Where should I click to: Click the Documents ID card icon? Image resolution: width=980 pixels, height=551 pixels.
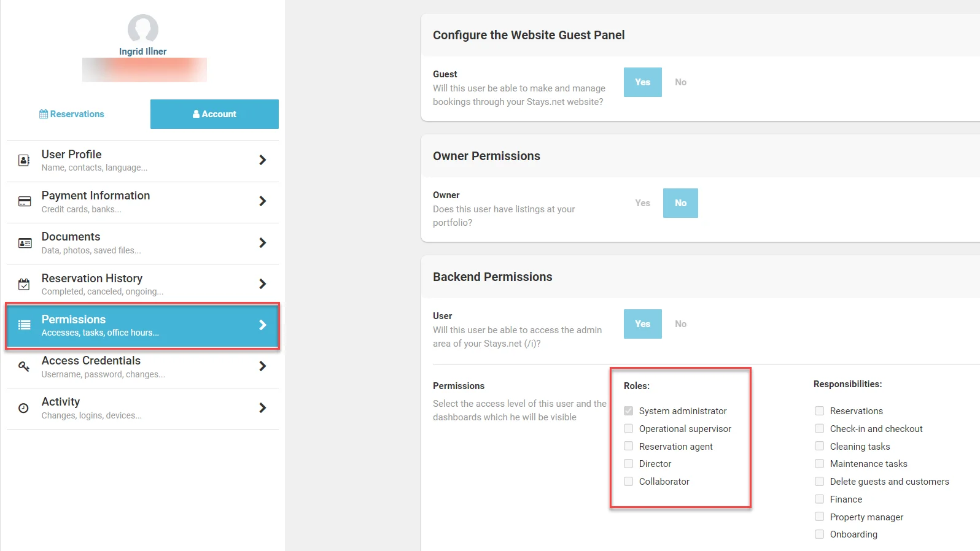(x=25, y=243)
